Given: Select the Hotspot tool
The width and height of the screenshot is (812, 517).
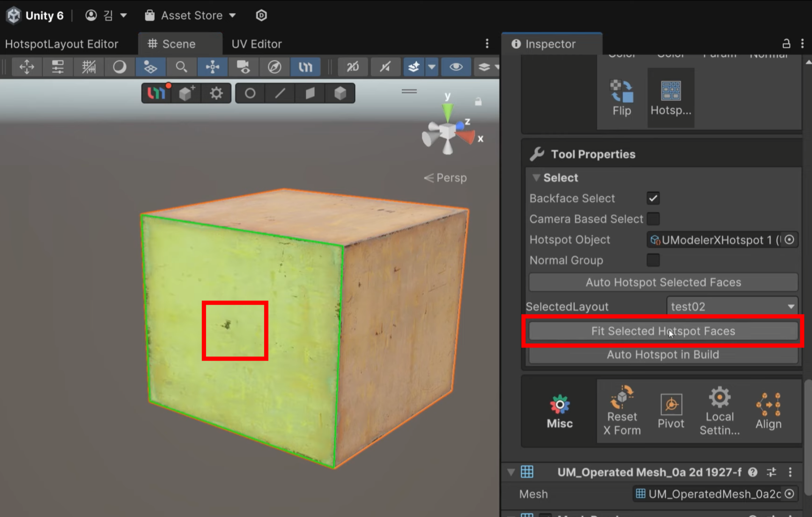Looking at the screenshot, I should 671,98.
